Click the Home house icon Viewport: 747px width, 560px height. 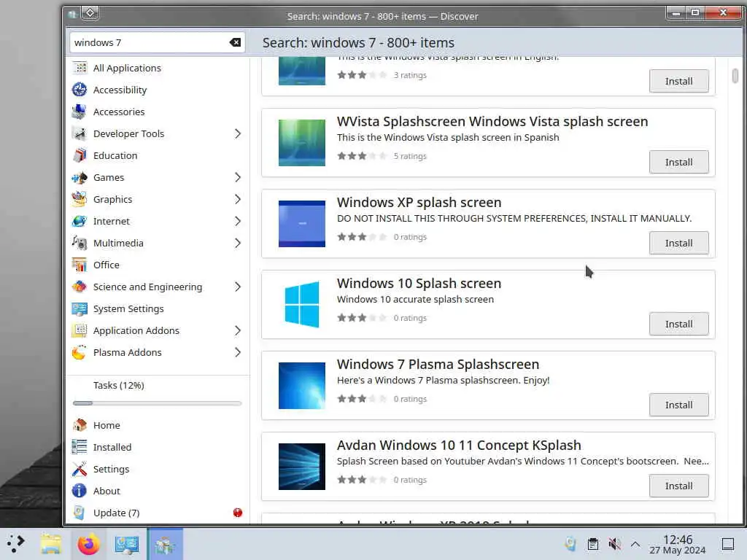(80, 425)
